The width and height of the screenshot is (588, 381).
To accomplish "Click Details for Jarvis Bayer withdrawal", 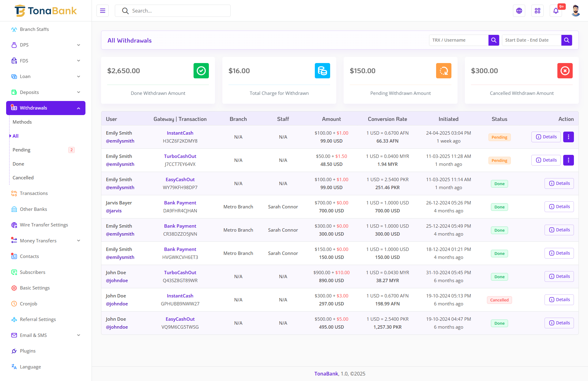I will 559,207.
